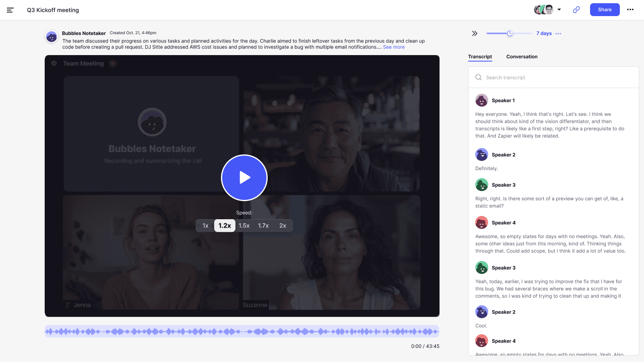The width and height of the screenshot is (644, 362).
Task: Click the shield icon beside Team Meeting
Action: pos(54,64)
